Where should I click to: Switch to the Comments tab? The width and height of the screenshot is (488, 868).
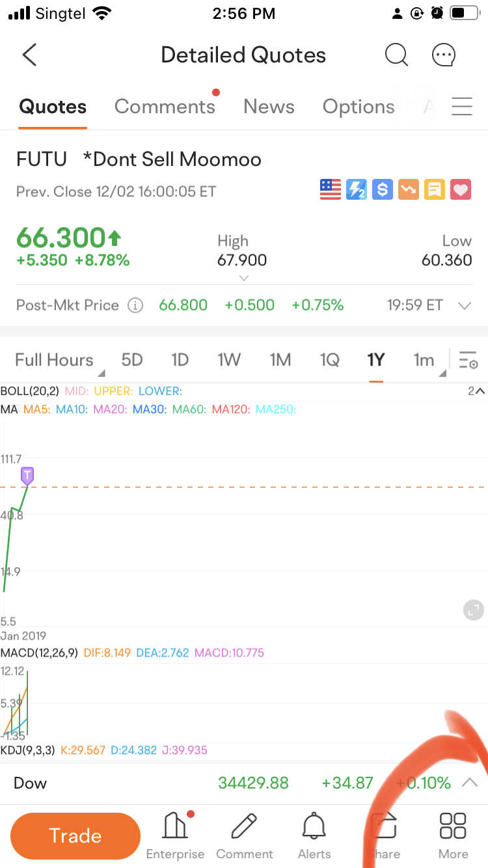click(165, 107)
